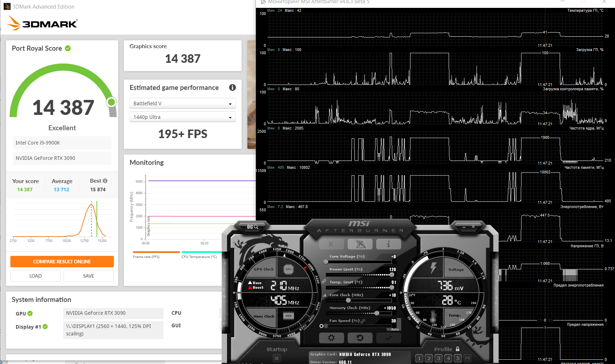Screen dimensions: 615x364
Task: Apply Afterburner settings with the checkmark button
Action: click(388, 338)
